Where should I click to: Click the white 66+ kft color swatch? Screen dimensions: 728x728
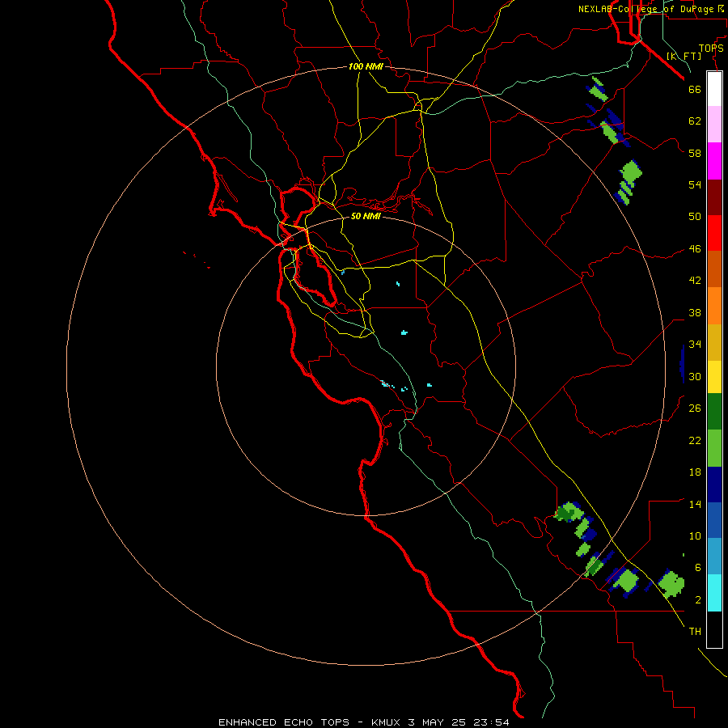click(714, 89)
